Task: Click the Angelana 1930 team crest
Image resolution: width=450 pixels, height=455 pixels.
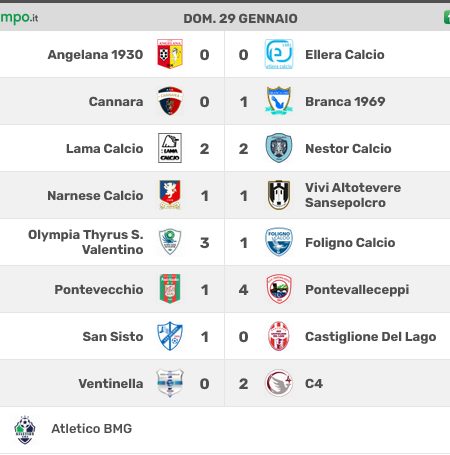Action: [x=170, y=54]
